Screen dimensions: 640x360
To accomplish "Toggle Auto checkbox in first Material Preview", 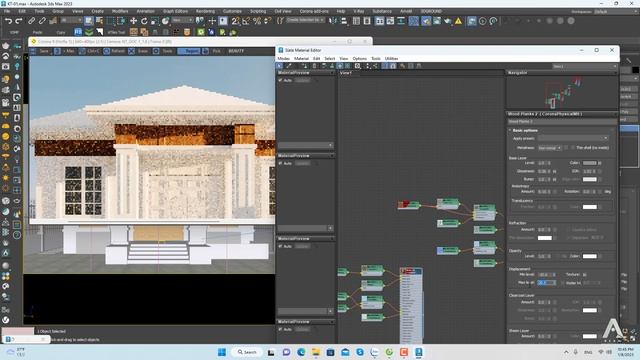I will pos(280,80).
